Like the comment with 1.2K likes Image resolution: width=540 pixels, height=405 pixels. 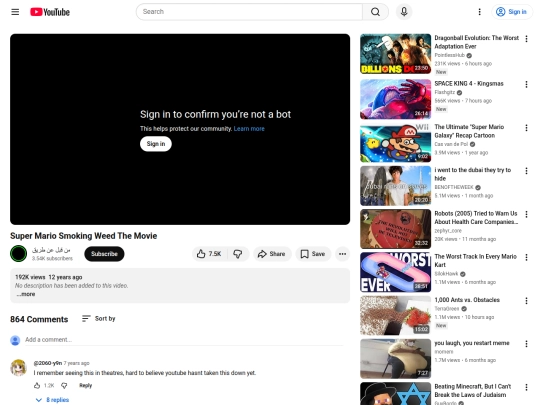(37, 385)
